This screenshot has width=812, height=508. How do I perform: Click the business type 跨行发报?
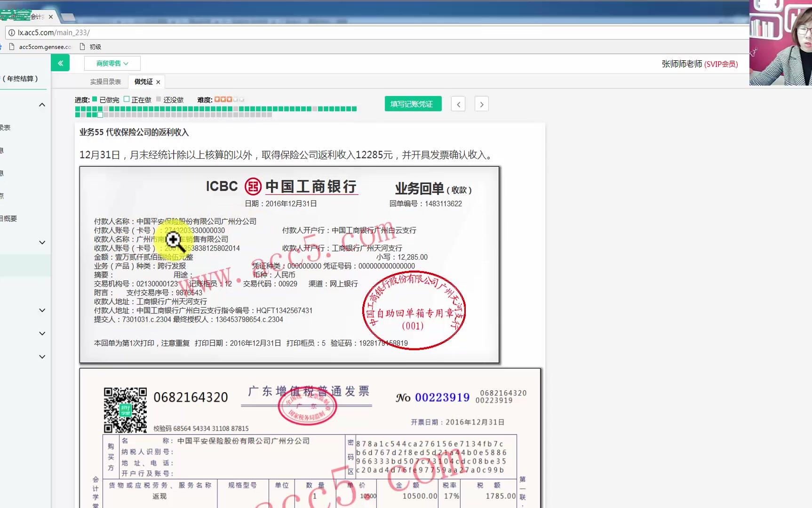click(172, 266)
